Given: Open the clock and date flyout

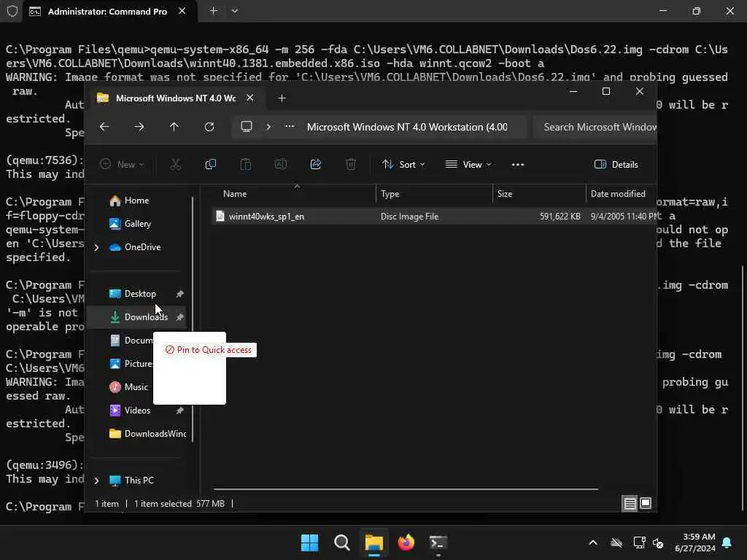Looking at the screenshot, I should (x=694, y=542).
